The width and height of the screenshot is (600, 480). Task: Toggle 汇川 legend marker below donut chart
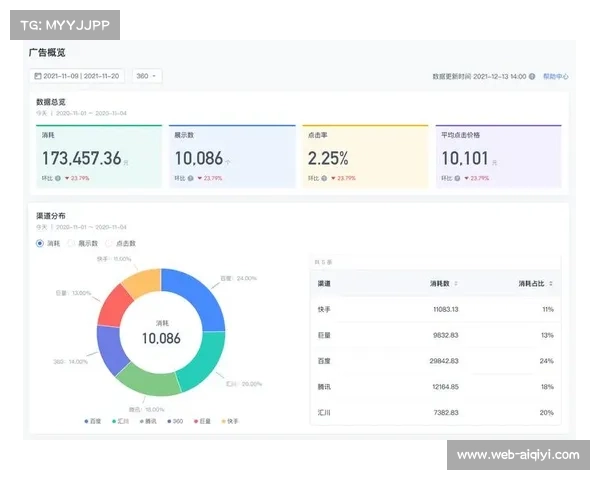[x=114, y=421]
